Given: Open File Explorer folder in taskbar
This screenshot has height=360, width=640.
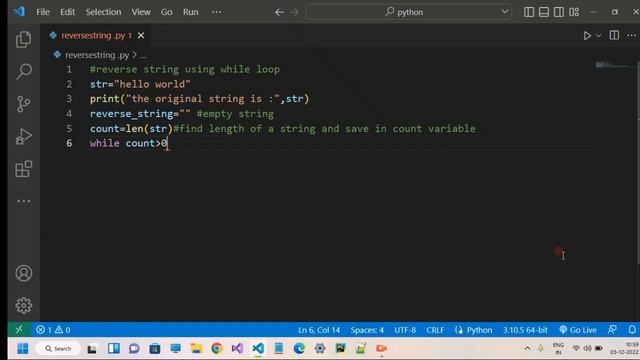Looking at the screenshot, I should coord(196,348).
